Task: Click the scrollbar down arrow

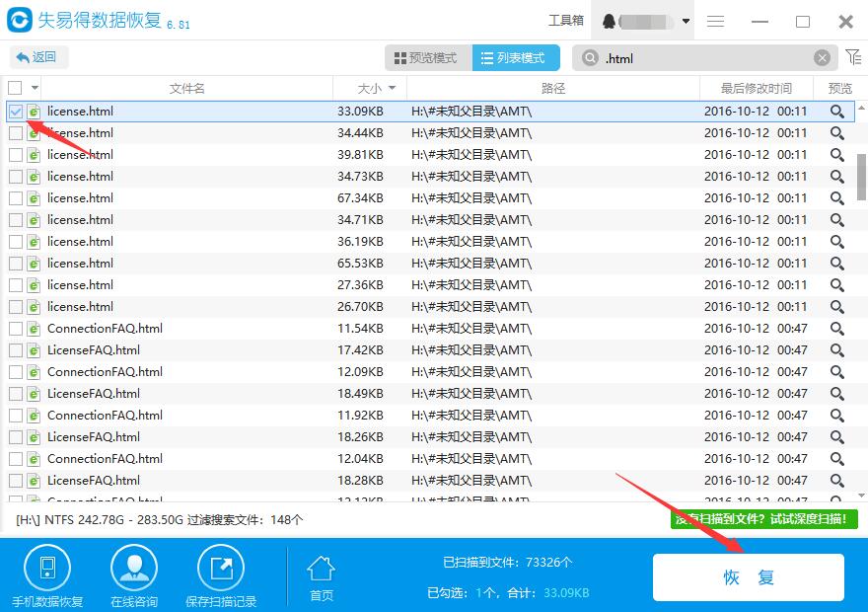Action: pyautogui.click(x=861, y=496)
